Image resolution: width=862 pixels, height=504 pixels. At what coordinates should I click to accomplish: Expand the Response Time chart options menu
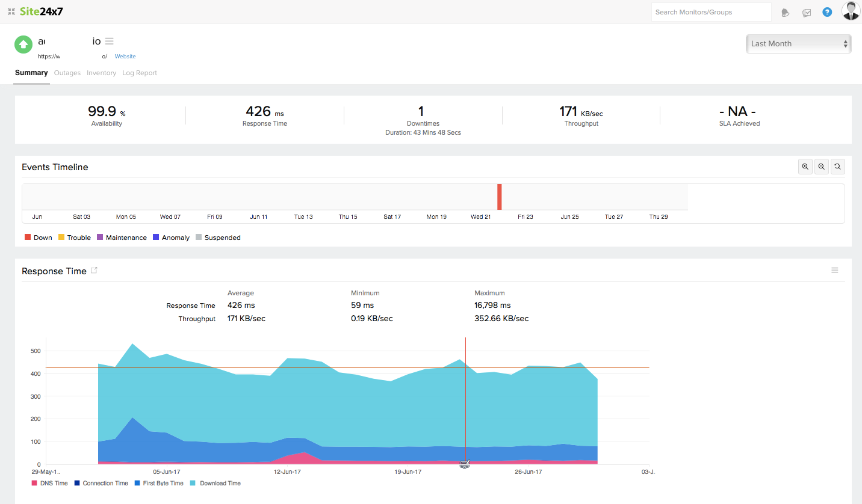pos(834,271)
